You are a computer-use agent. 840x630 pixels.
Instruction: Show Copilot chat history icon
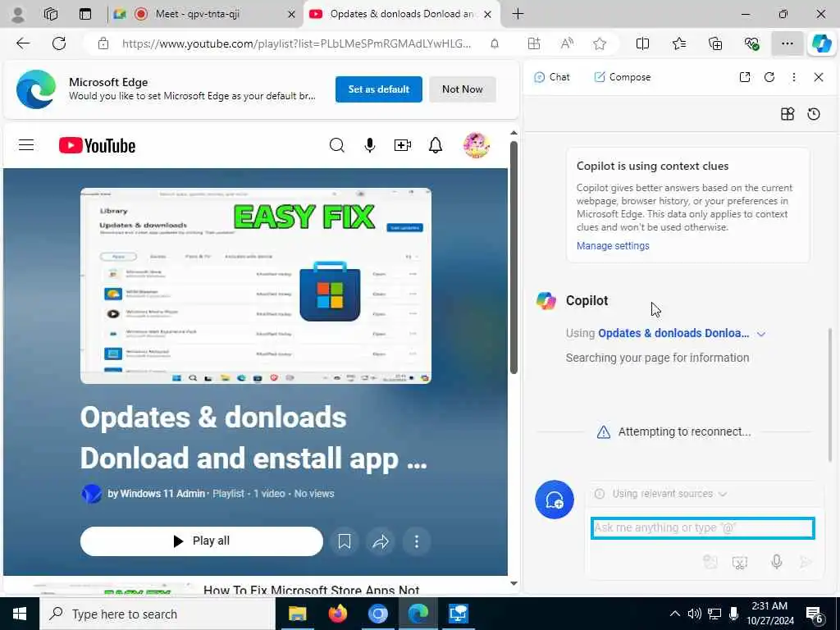(814, 114)
